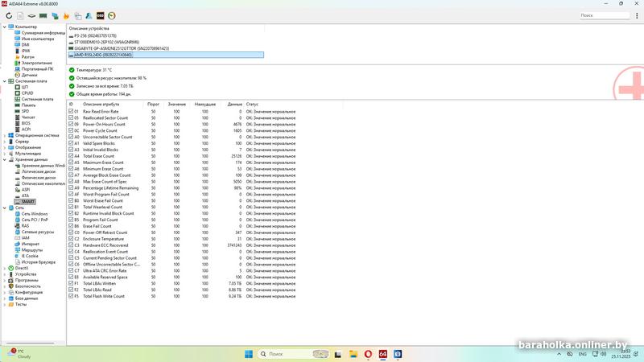This screenshot has height=362, width=644.
Task: Click the clock gauge toolbar icon
Action: click(112, 16)
